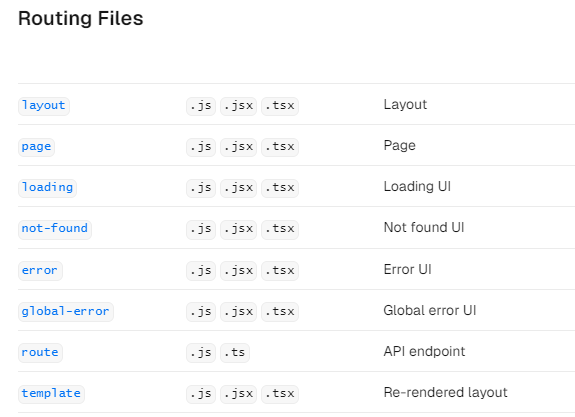Select the 'API endpoint' description text
Screen dimensions: 575x417
[x=424, y=351]
